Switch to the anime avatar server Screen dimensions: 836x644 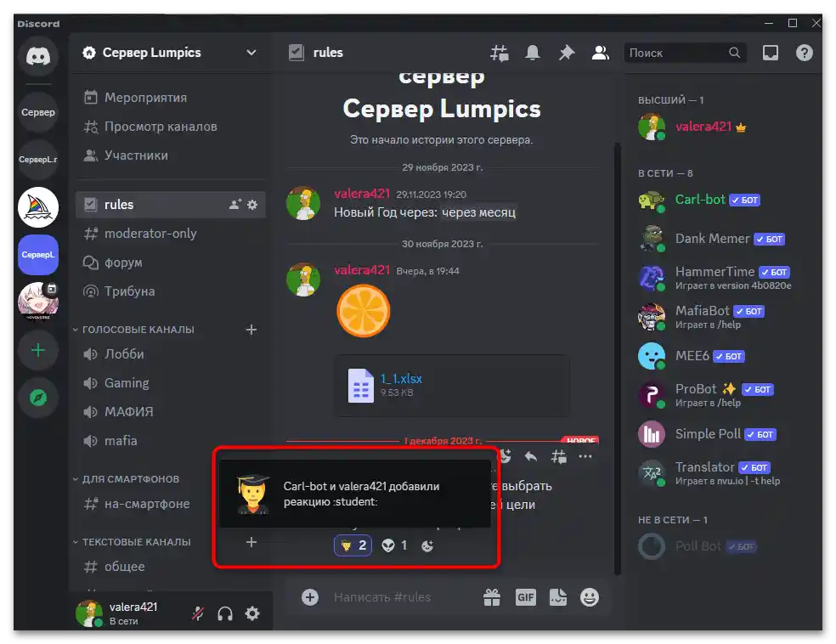[38, 302]
